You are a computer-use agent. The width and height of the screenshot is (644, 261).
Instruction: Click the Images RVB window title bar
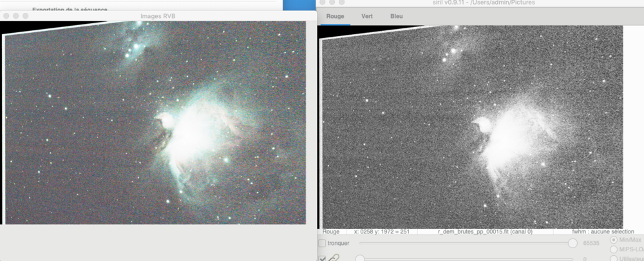tap(158, 15)
